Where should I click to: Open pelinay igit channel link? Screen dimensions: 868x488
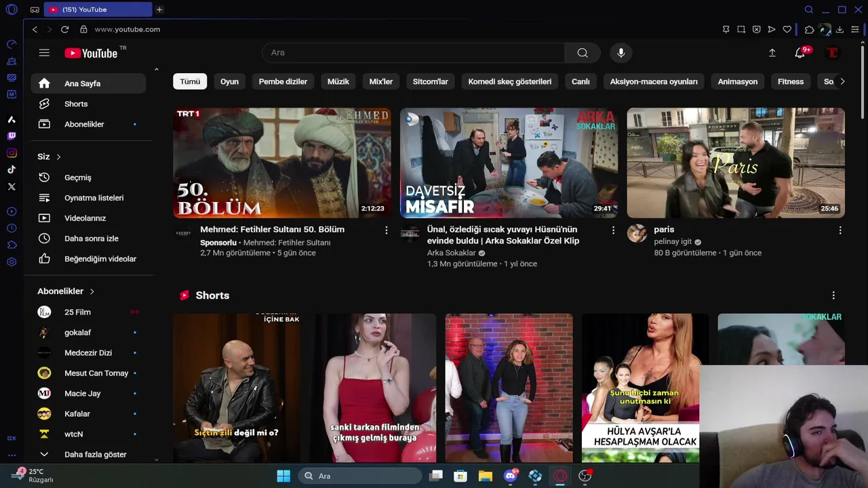click(673, 242)
